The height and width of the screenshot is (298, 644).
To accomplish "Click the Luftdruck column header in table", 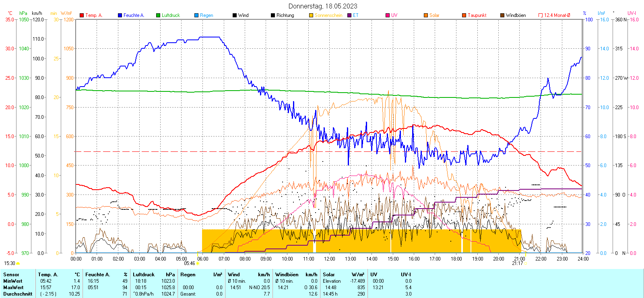I will point(144,275).
